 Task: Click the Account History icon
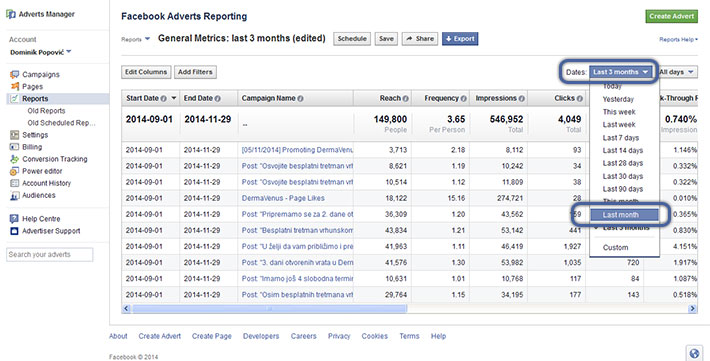pyautogui.click(x=14, y=183)
